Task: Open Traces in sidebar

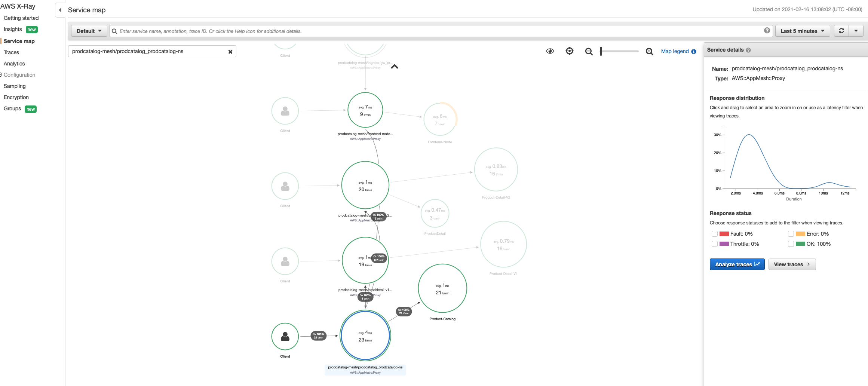Action: coord(11,52)
